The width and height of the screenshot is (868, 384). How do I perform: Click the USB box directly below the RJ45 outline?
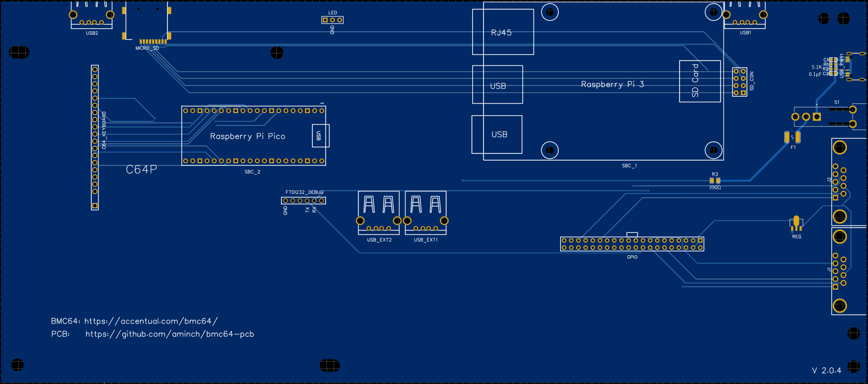click(x=498, y=85)
